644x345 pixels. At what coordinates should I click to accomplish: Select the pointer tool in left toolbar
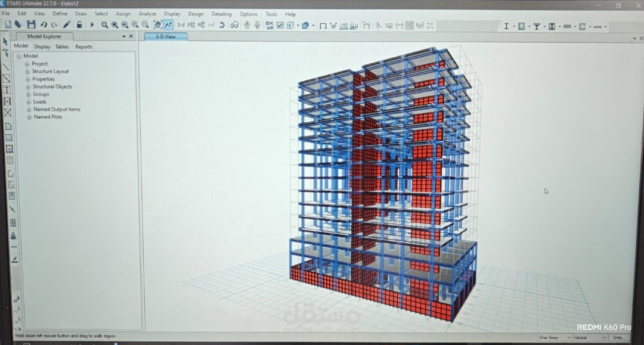(5, 42)
